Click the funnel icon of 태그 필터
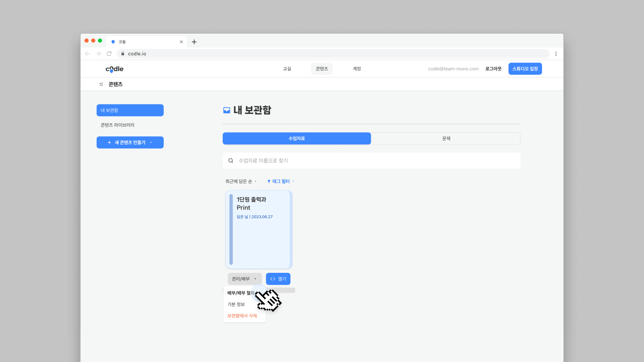Viewport: 644px width, 362px height. pos(269,181)
